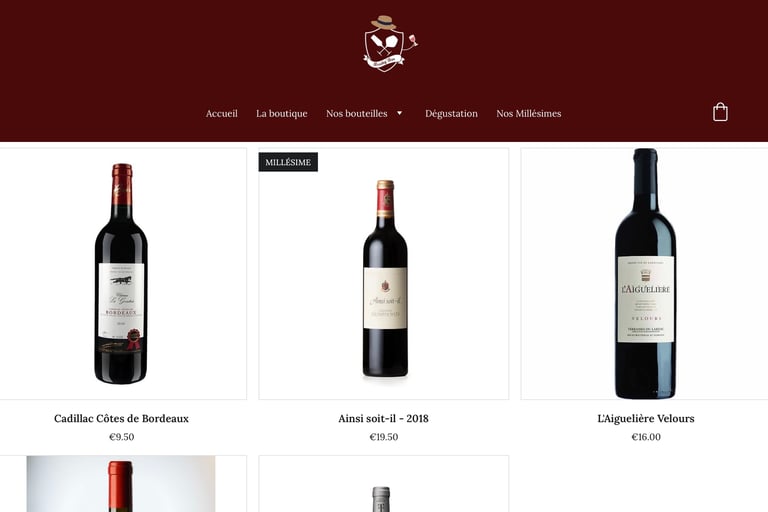Select the MILLÉSIME badge on Ainsi soit-il
Screen dimensions: 768x512
288,162
